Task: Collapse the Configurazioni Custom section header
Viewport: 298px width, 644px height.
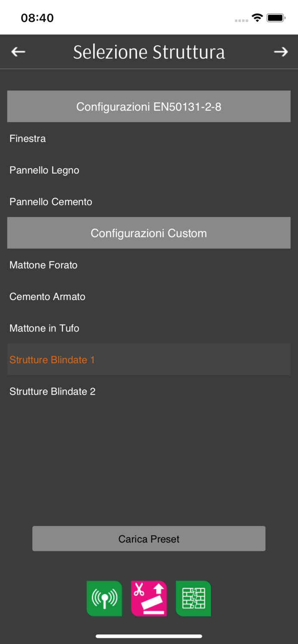Action: tap(149, 233)
